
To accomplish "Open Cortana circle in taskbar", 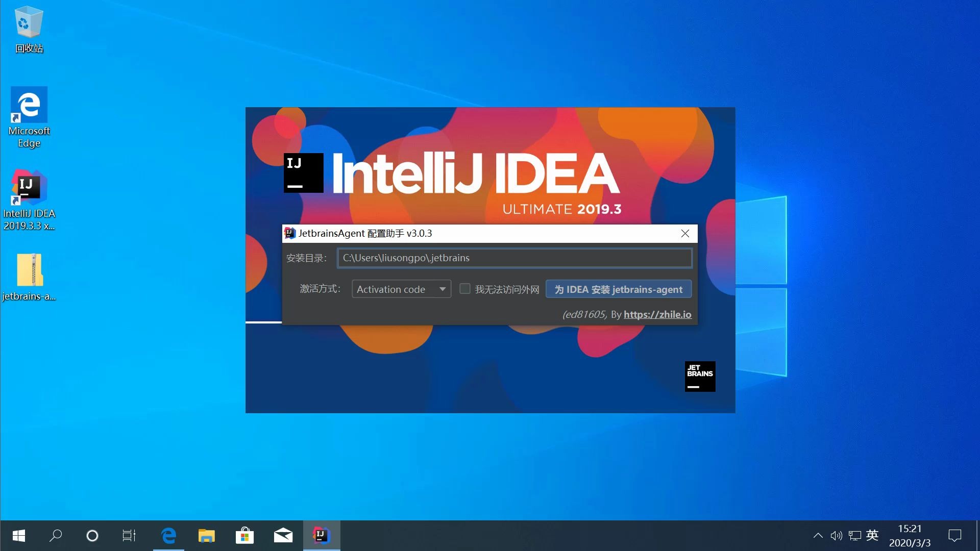I will (x=92, y=536).
